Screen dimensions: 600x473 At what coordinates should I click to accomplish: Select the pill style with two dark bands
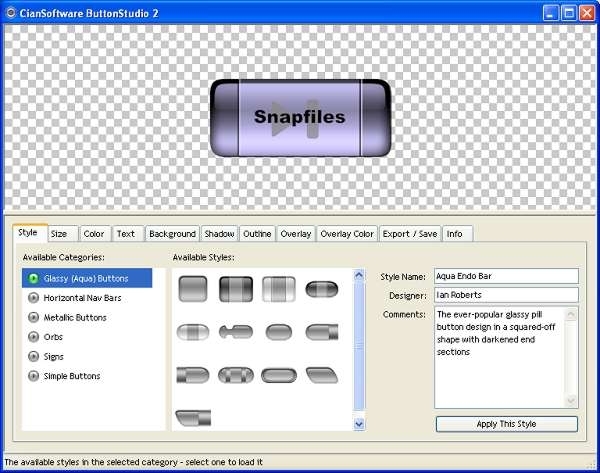[236, 375]
